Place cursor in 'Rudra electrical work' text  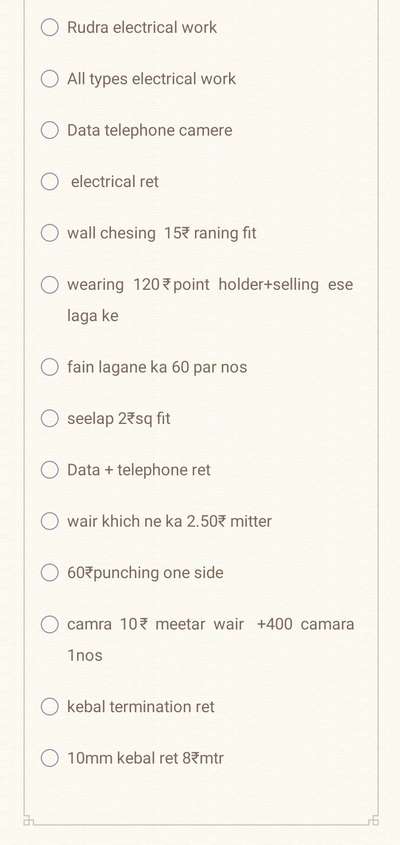tap(142, 27)
